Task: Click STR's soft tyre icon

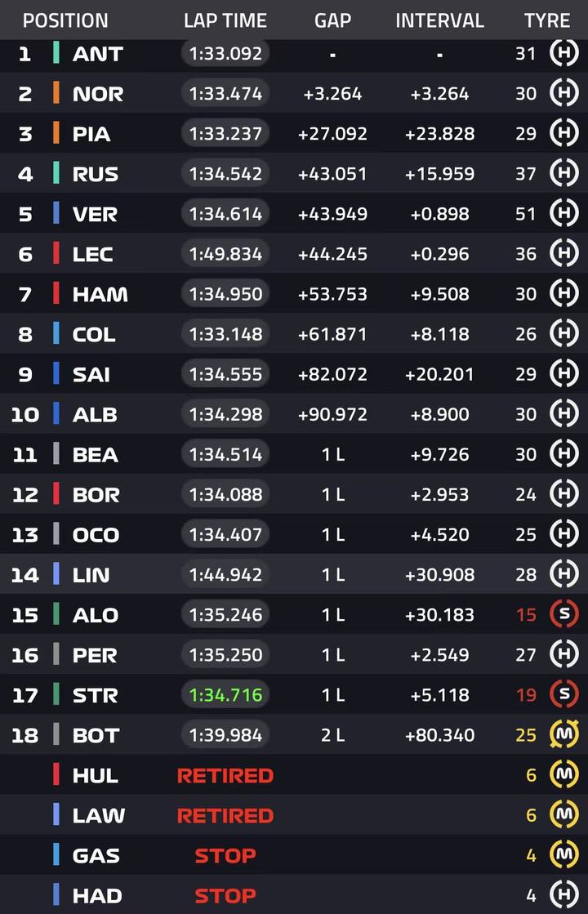Action: [564, 694]
